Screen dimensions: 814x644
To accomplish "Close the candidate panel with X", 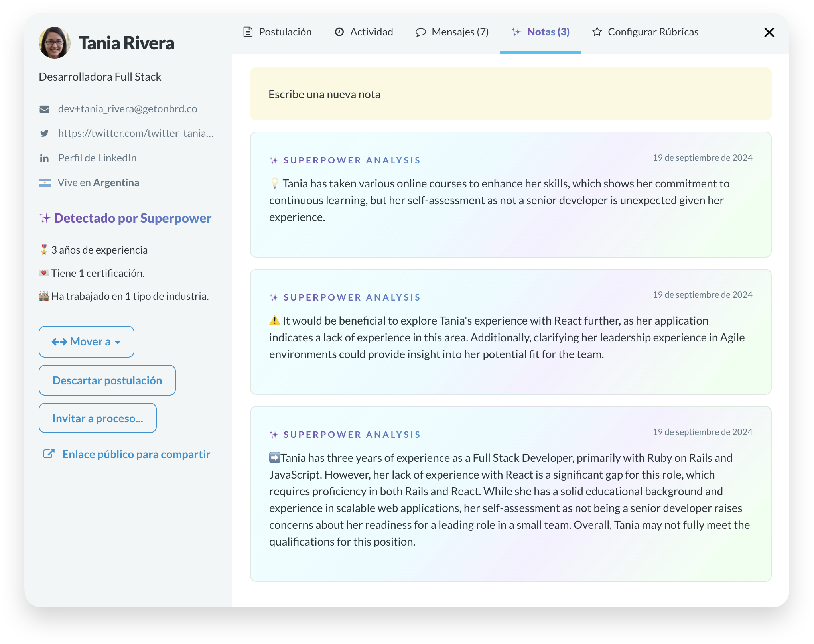I will pos(769,32).
